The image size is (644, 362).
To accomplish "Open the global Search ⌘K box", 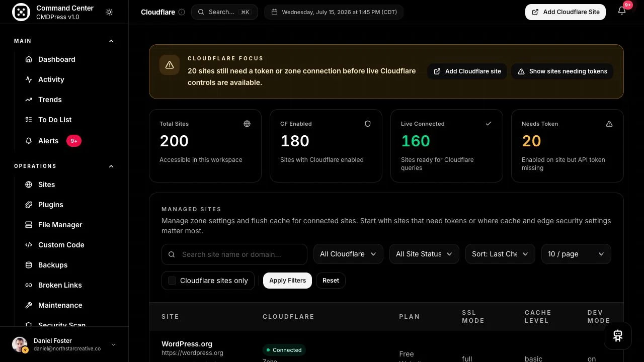I will (224, 12).
